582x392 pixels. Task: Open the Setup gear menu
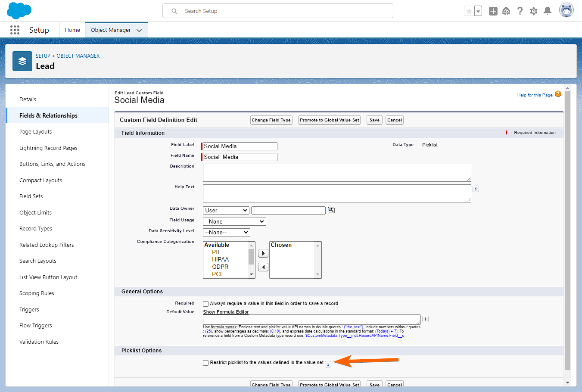[x=533, y=11]
